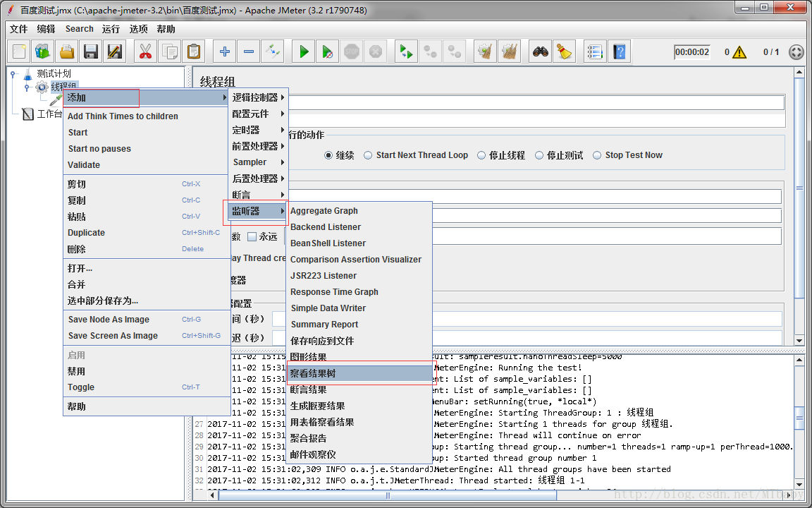
Task: Open Search with binoculars icon
Action: 541,52
